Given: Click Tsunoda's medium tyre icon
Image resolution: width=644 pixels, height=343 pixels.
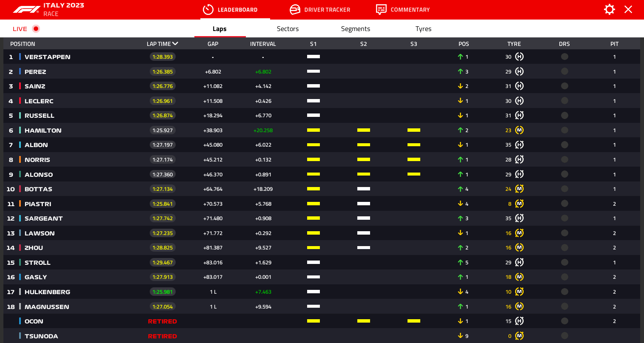Looking at the screenshot, I should pos(519,336).
